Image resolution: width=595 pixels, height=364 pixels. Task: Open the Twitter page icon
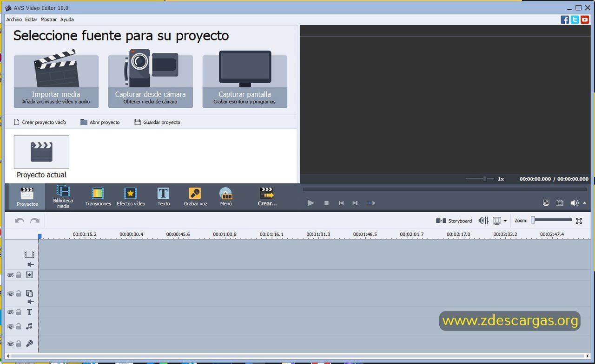575,19
